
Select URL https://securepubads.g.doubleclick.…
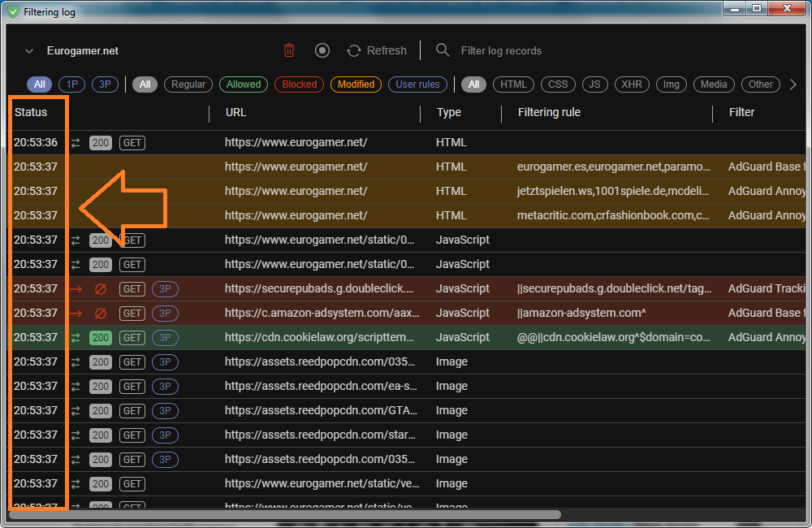[319, 288]
